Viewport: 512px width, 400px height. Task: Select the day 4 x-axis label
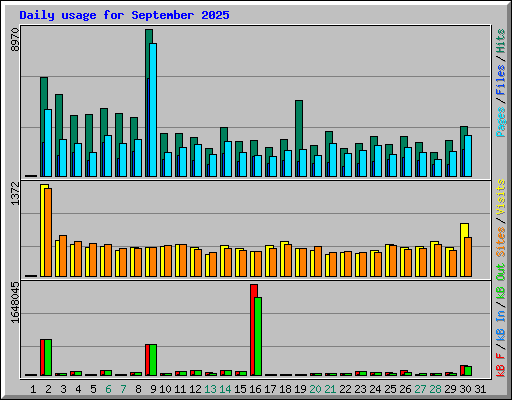78,389
